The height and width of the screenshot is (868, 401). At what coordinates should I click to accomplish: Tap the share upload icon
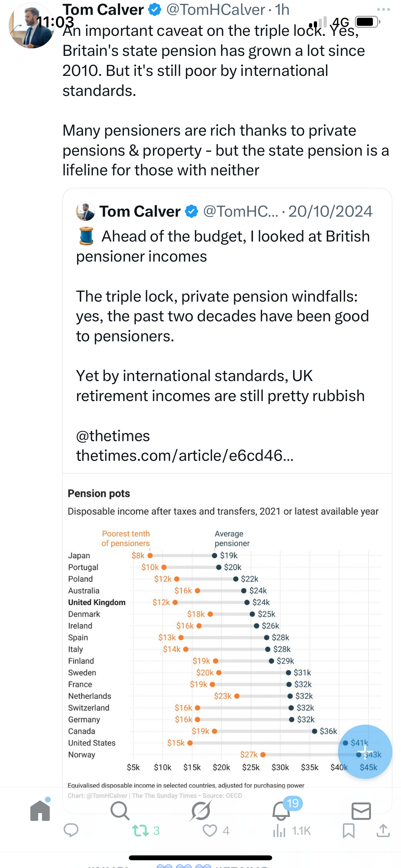[383, 831]
